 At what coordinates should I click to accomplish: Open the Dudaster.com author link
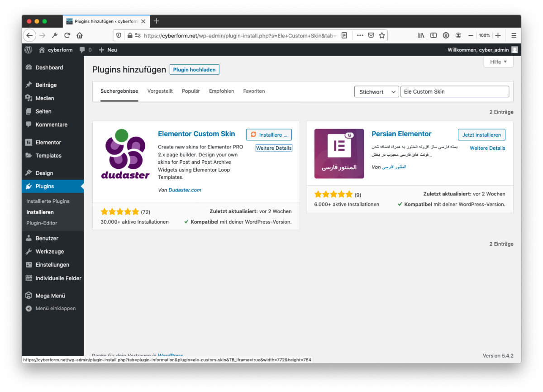[x=185, y=190]
